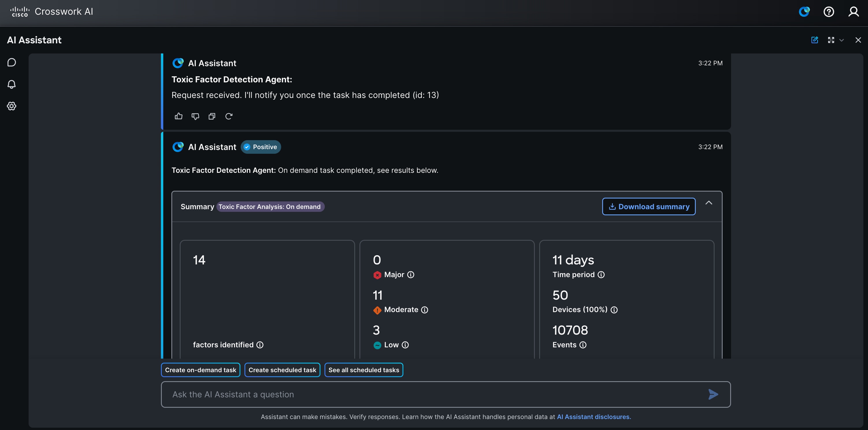Open the chat conversations sidebar icon
Screen dimensions: 868x430
click(12, 62)
